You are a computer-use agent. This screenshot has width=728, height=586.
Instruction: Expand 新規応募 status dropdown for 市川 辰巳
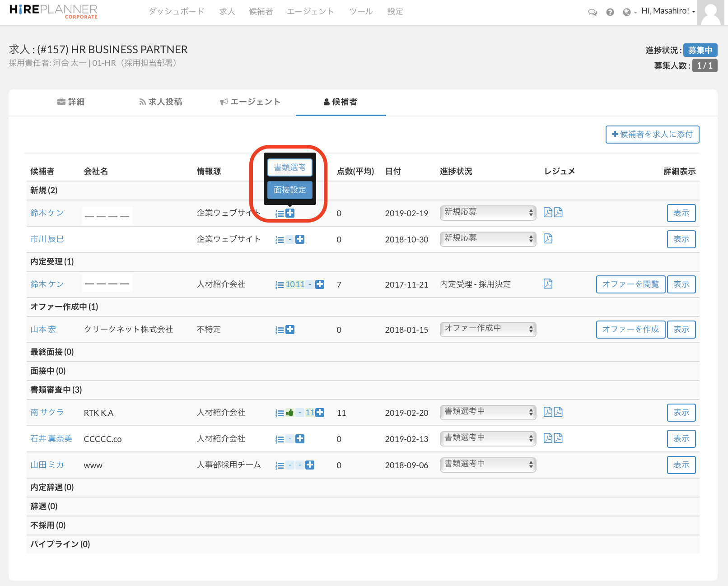[488, 239]
